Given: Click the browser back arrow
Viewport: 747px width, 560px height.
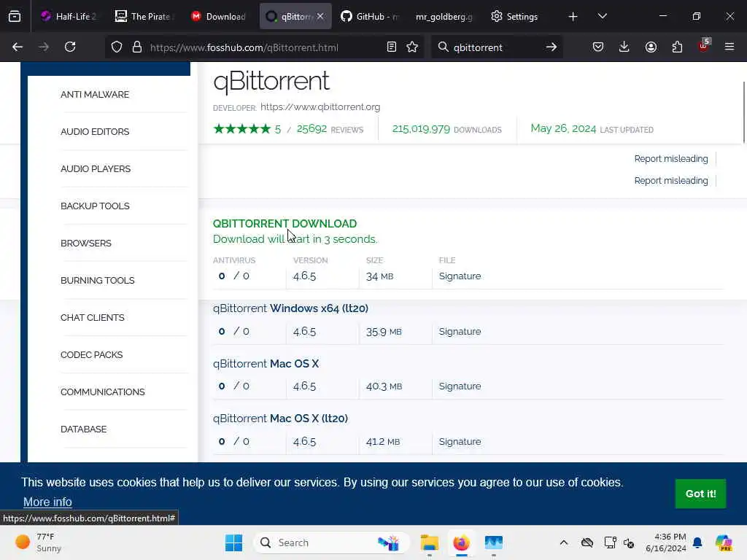Looking at the screenshot, I should click(18, 47).
